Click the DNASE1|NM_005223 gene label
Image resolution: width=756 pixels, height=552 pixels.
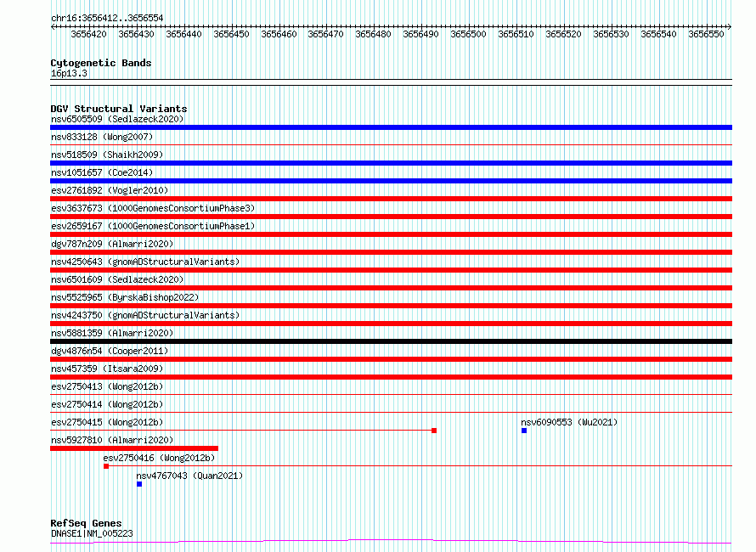click(92, 533)
